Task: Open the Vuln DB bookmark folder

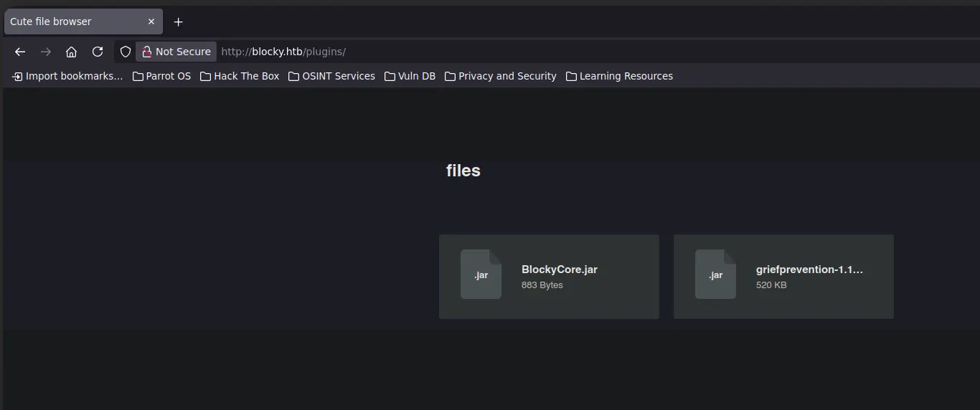Action: 410,76
